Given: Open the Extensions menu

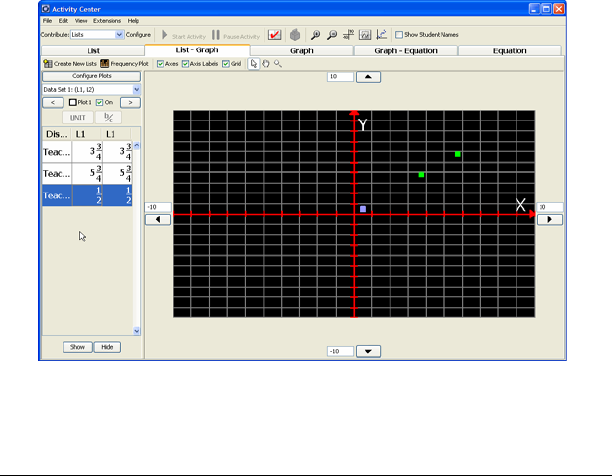Looking at the screenshot, I should [x=106, y=20].
